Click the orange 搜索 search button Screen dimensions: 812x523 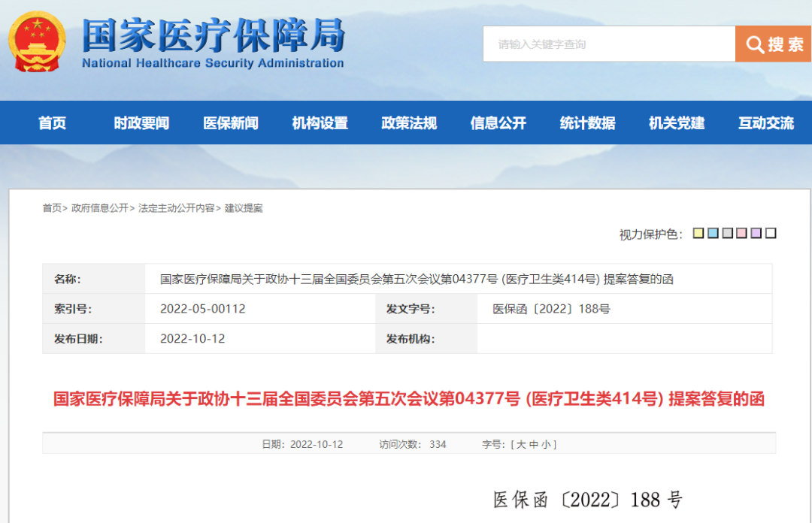[773, 44]
